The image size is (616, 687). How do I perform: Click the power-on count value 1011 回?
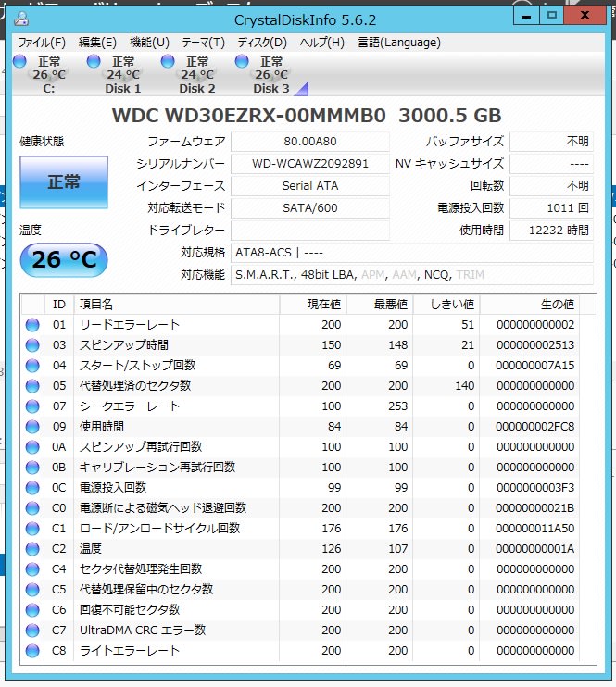tap(551, 208)
